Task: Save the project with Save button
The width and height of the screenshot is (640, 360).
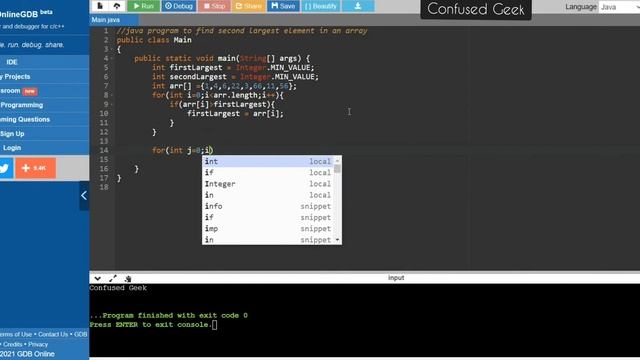Action: [283, 6]
